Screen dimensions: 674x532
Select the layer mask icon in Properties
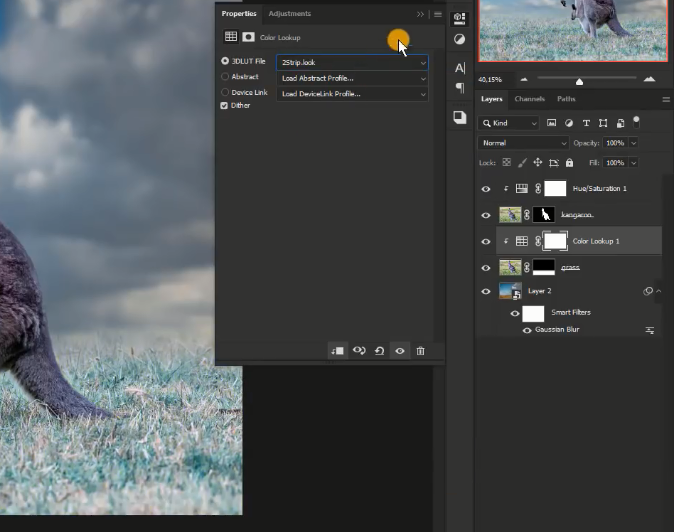click(x=248, y=37)
